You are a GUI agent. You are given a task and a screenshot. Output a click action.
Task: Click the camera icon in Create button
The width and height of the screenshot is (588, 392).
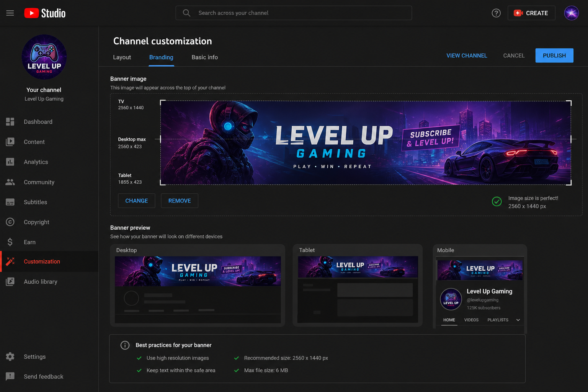point(518,13)
